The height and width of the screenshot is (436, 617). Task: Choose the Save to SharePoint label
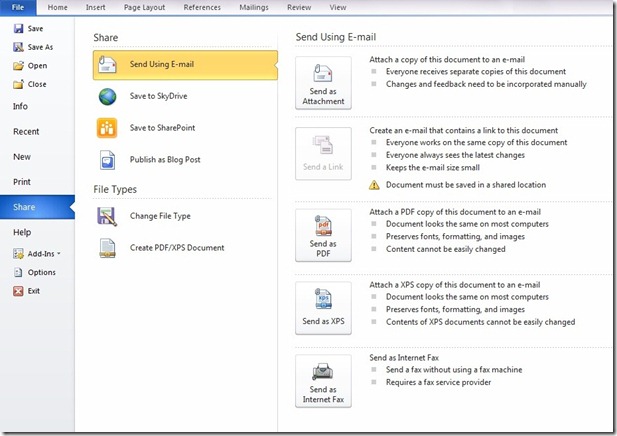tap(163, 128)
